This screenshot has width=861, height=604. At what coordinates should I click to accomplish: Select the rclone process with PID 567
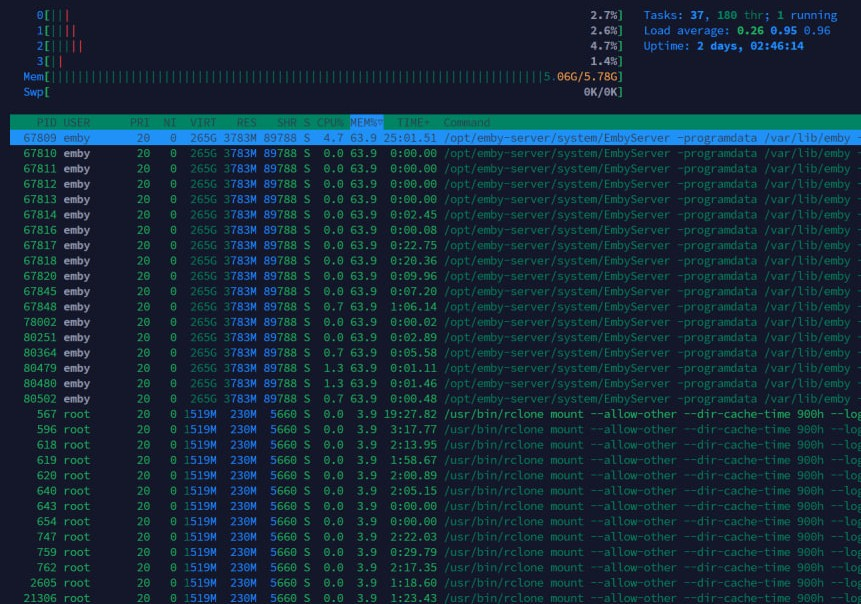435,415
